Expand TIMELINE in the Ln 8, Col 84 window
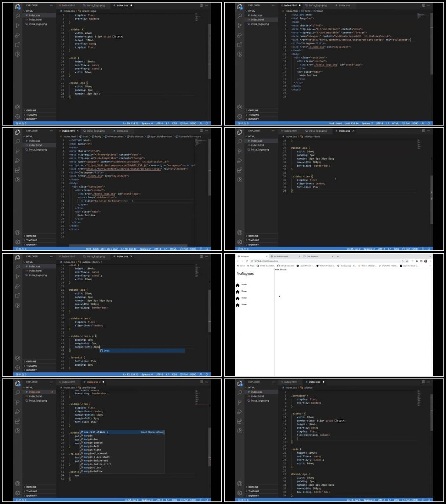The image size is (446, 504). click(262, 115)
